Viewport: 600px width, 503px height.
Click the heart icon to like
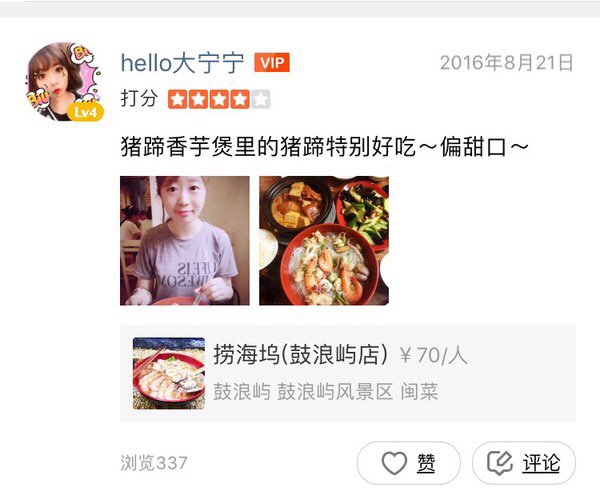coord(394,464)
